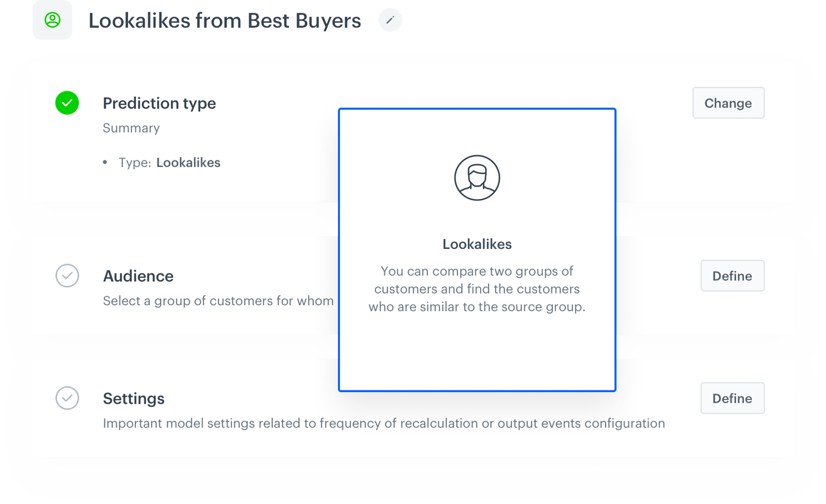Click the gray checkmark circle beside Settings
Screen dimensions: 826x504
[x=67, y=398]
